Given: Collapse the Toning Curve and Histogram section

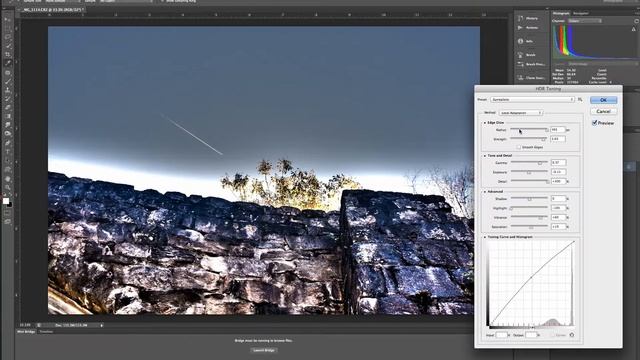Looking at the screenshot, I should pyautogui.click(x=485, y=237).
